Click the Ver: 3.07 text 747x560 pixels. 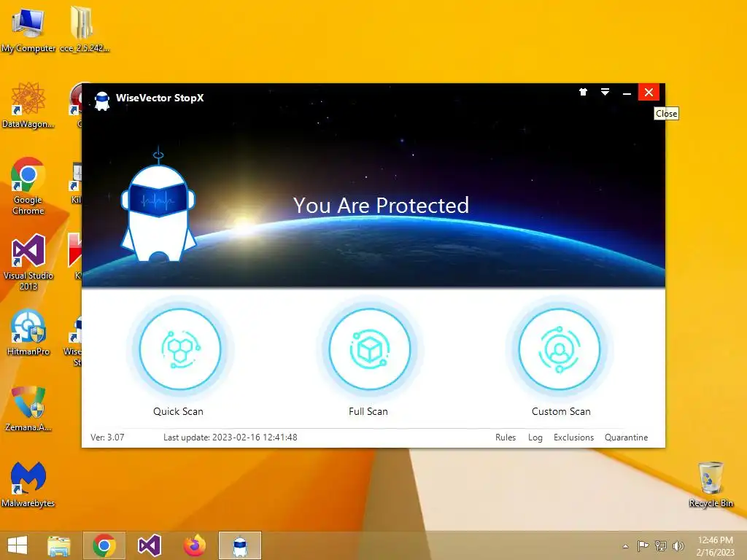pyautogui.click(x=107, y=437)
